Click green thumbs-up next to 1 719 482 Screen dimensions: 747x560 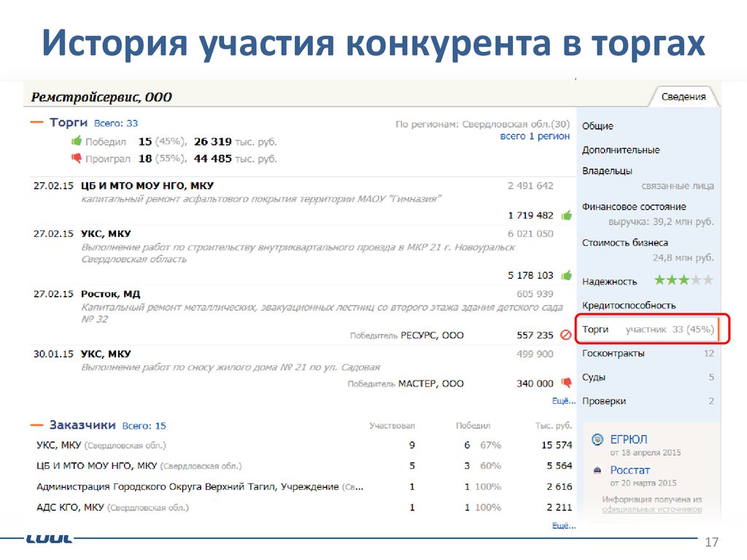coord(566,215)
